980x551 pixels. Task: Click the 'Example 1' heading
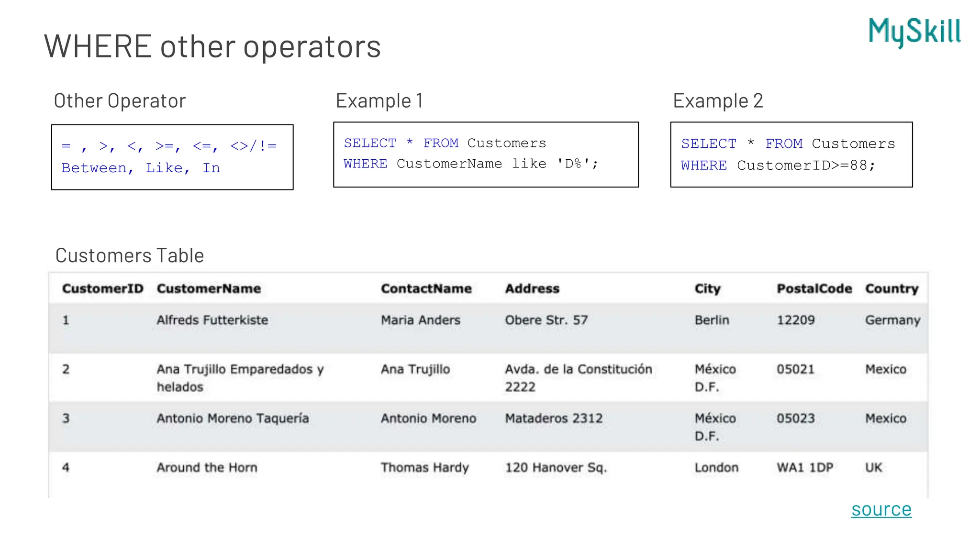point(379,101)
